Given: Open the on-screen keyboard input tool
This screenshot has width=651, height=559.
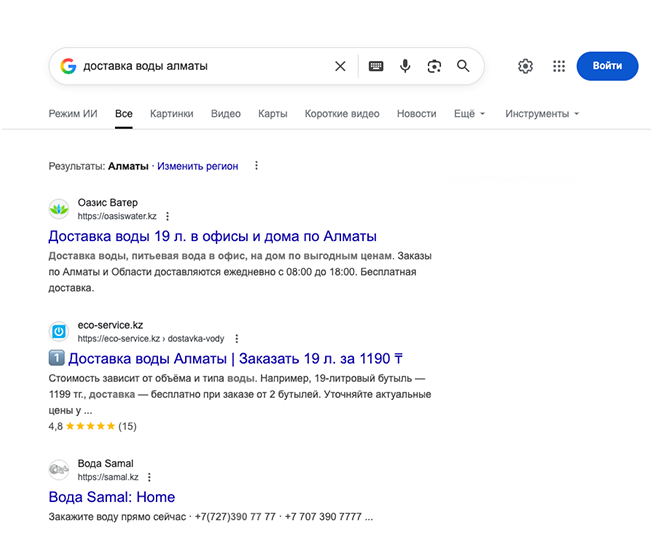Looking at the screenshot, I should pyautogui.click(x=376, y=66).
